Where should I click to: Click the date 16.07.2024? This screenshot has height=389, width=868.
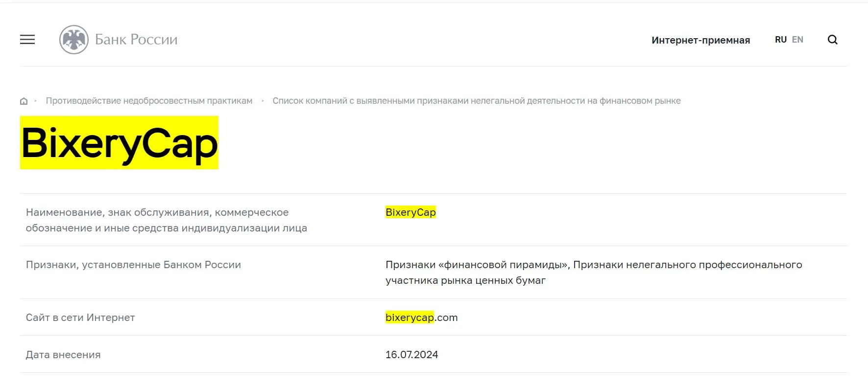[x=411, y=355]
